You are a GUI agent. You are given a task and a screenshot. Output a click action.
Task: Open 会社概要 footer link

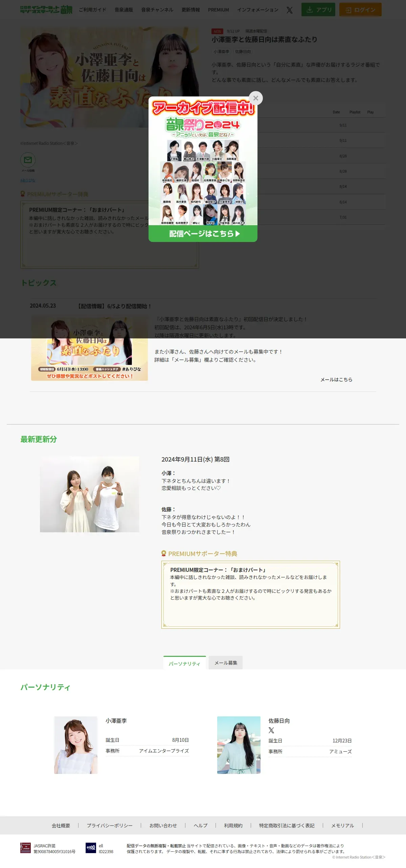pyautogui.click(x=61, y=826)
